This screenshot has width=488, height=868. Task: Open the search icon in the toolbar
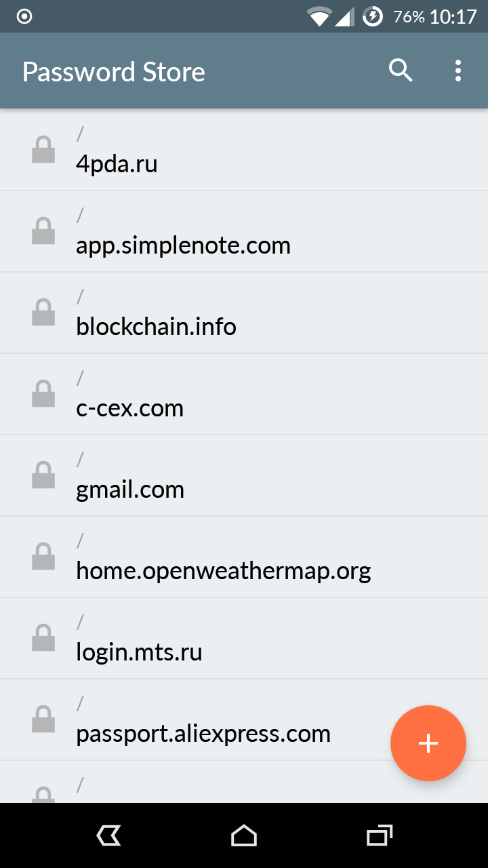point(401,71)
